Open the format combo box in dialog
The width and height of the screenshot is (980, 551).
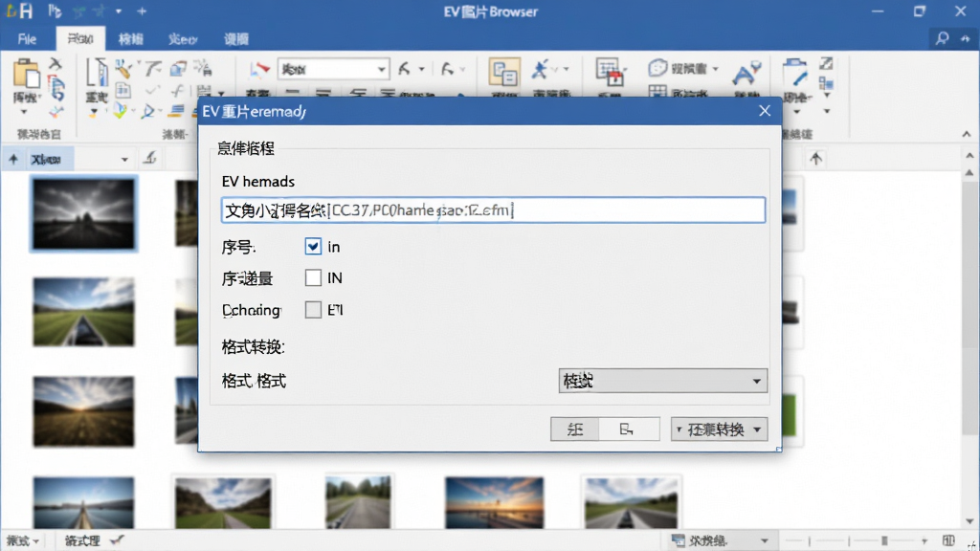(x=662, y=381)
